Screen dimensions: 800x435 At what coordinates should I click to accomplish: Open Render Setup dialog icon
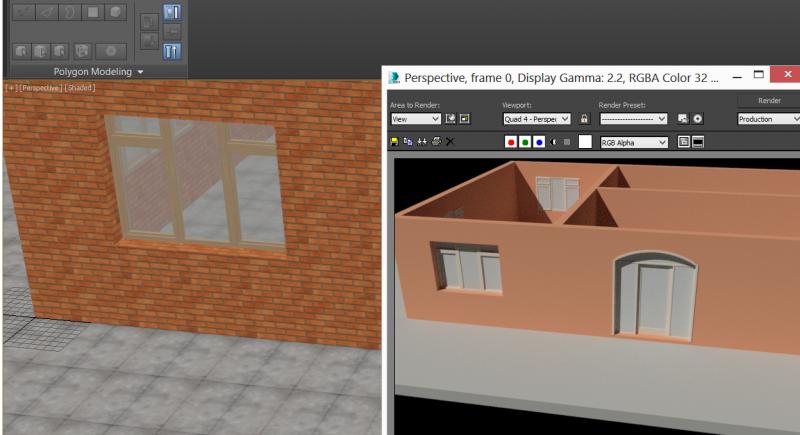pos(683,119)
